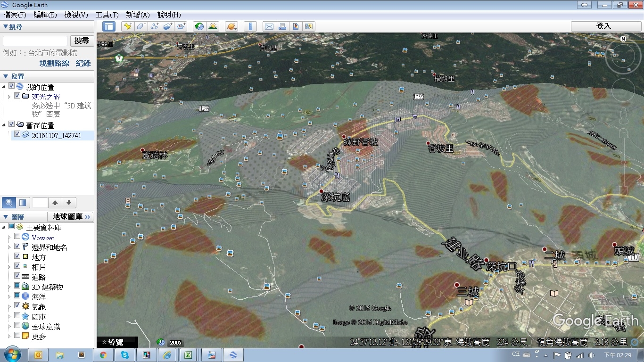Click the search text input field
The image size is (644, 362).
click(x=35, y=41)
